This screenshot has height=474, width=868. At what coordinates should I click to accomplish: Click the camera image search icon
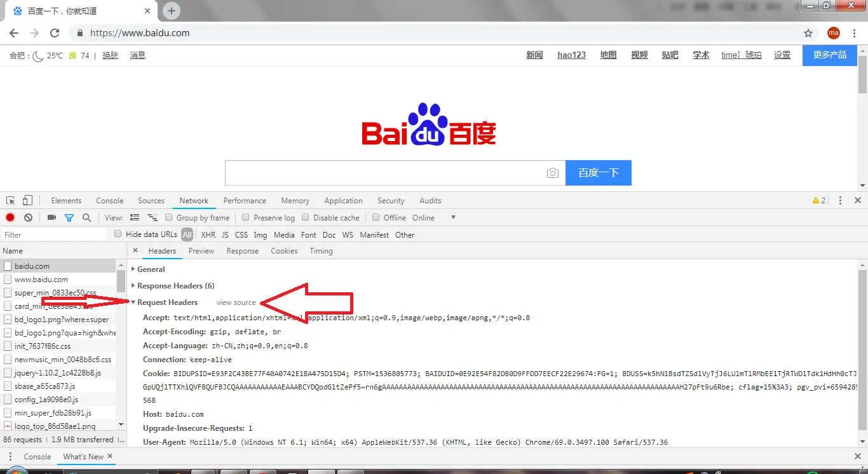point(553,173)
